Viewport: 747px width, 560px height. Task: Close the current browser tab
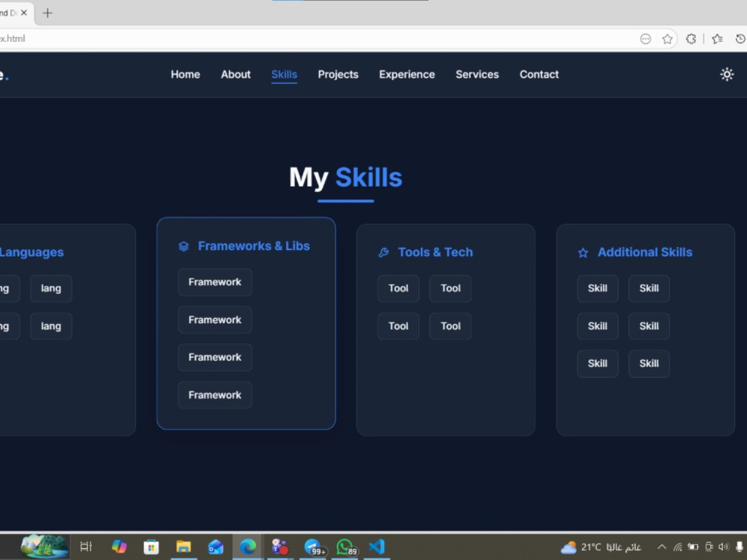[24, 13]
